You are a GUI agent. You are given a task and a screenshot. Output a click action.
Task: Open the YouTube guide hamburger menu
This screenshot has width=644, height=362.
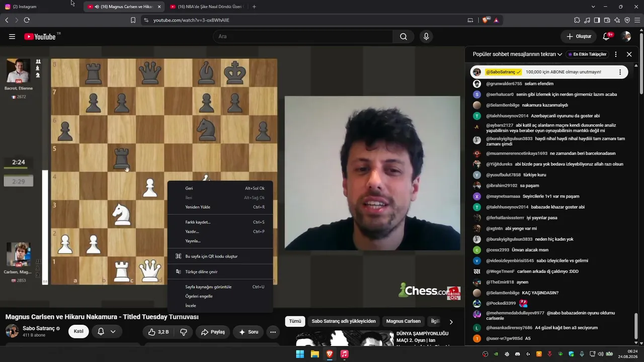tap(12, 37)
